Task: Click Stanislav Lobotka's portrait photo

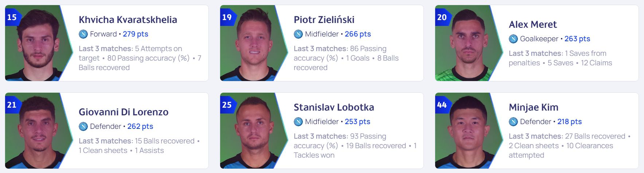Action: point(252,131)
